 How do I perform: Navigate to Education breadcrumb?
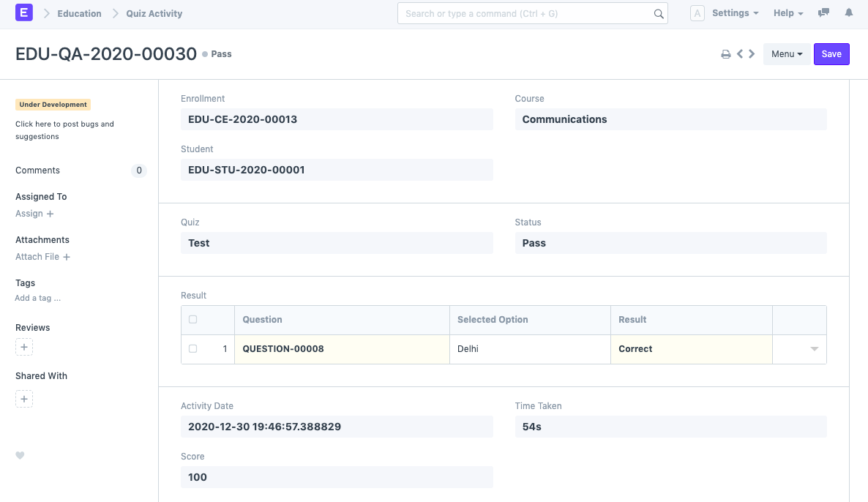point(79,13)
